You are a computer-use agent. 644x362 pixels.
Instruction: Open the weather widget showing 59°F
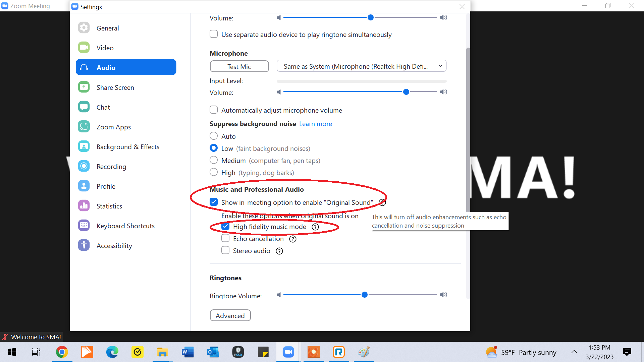(x=521, y=352)
